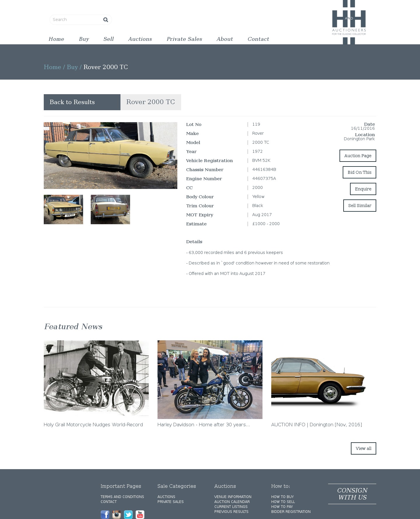The height and width of the screenshot is (519, 420).
Task: Click Consign With Us banner
Action: [352, 494]
